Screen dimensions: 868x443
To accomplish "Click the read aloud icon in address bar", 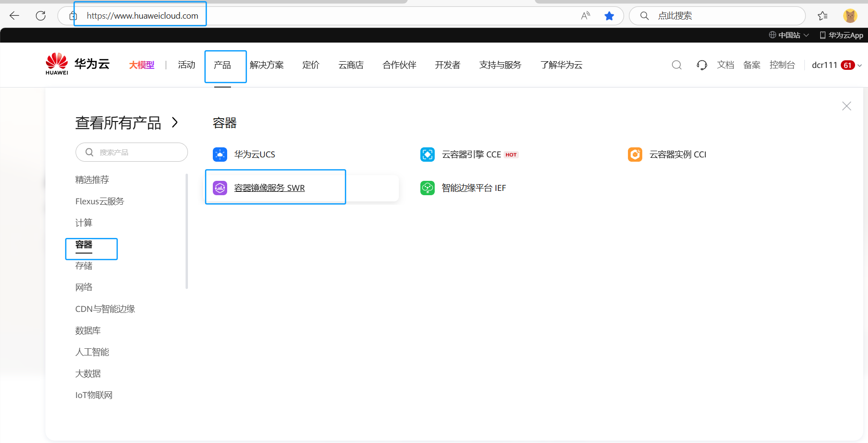I will click(x=585, y=16).
